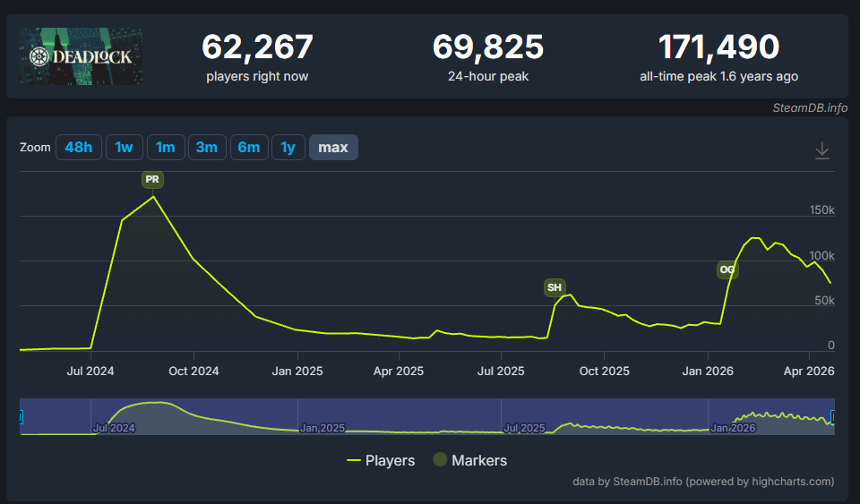Set zoom range to 3m
The image size is (860, 504).
click(x=207, y=148)
